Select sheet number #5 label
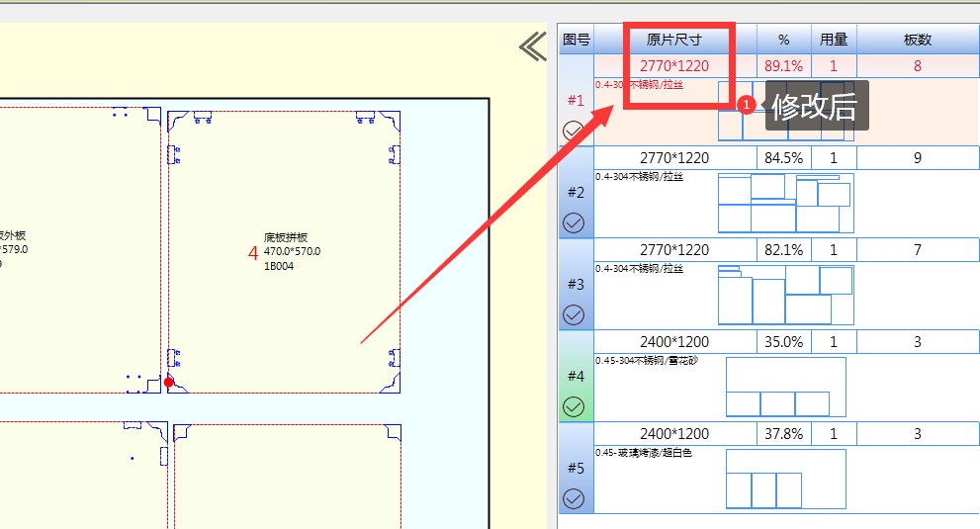 click(576, 468)
